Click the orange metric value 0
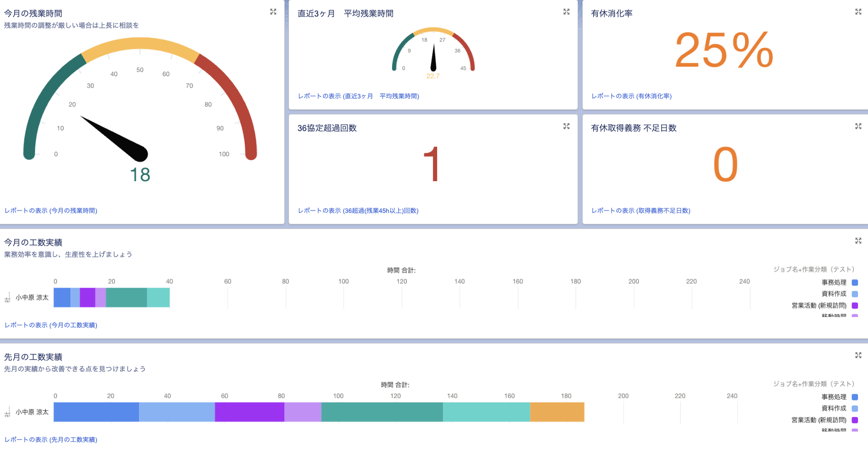Screen dimensions: 868x450 coord(725,164)
